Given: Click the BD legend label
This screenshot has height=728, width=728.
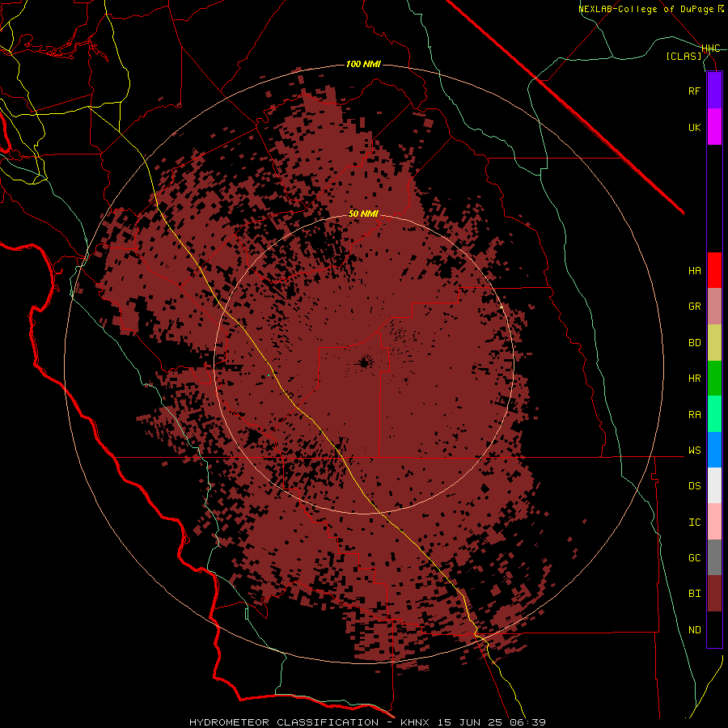Looking at the screenshot, I should [x=694, y=343].
